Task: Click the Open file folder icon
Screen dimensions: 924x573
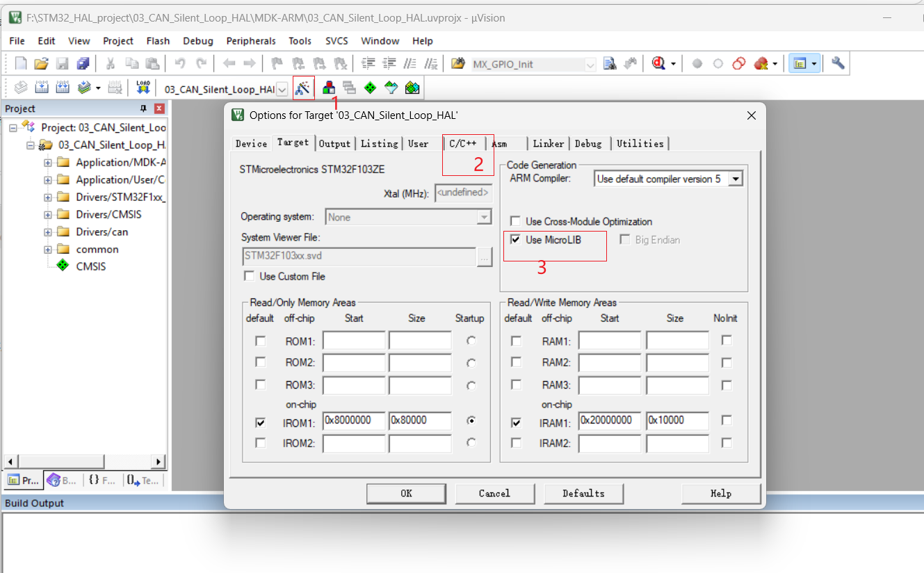Action: 41,63
